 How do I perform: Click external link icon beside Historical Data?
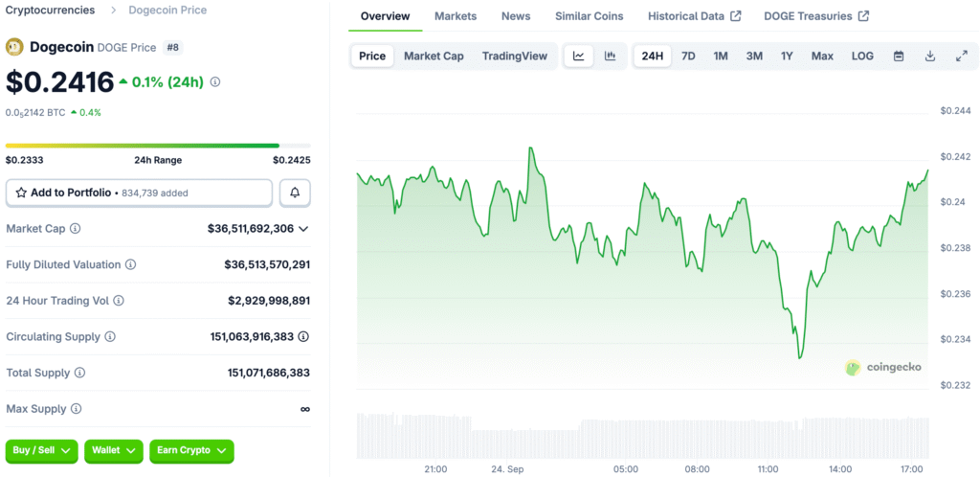[736, 16]
